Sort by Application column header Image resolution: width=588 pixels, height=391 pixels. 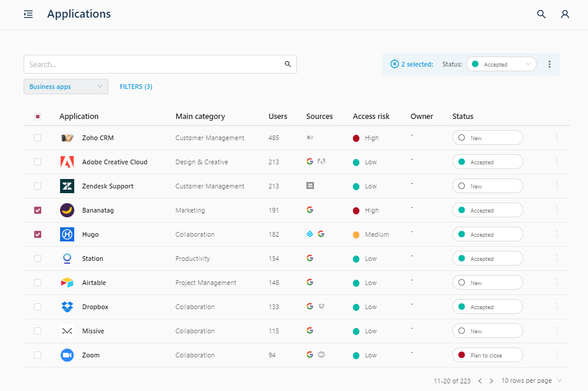(79, 116)
